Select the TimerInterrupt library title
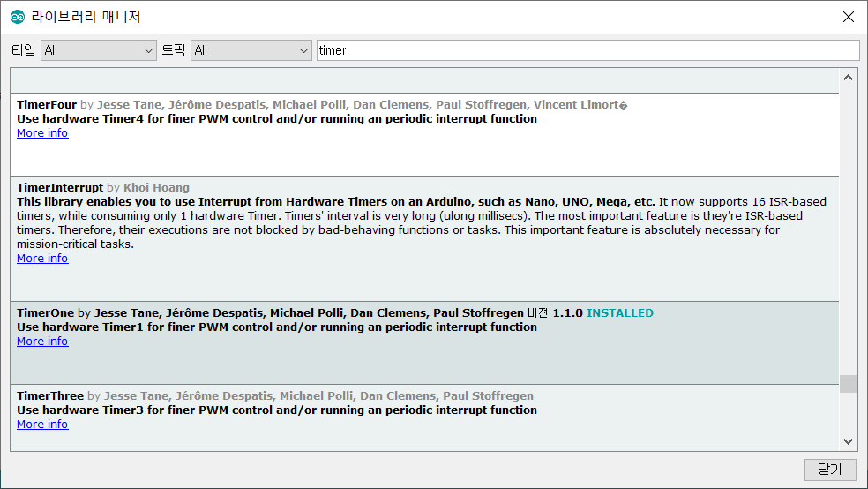 pos(60,188)
